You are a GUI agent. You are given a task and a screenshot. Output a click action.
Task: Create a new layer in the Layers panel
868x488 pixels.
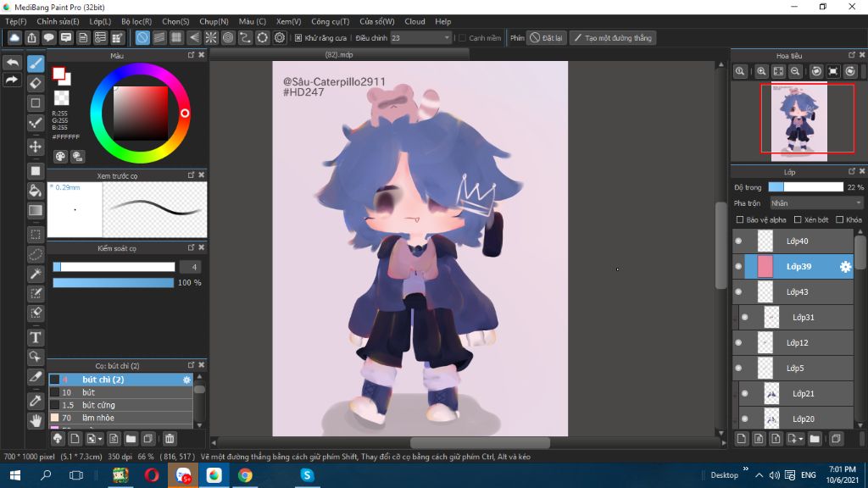[741, 439]
